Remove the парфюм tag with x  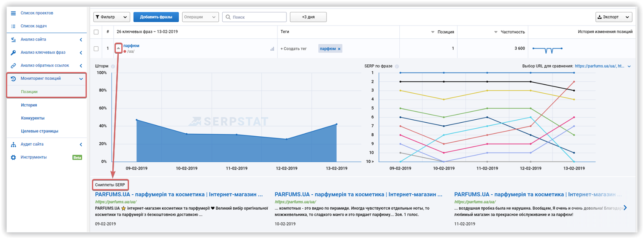coord(339,49)
